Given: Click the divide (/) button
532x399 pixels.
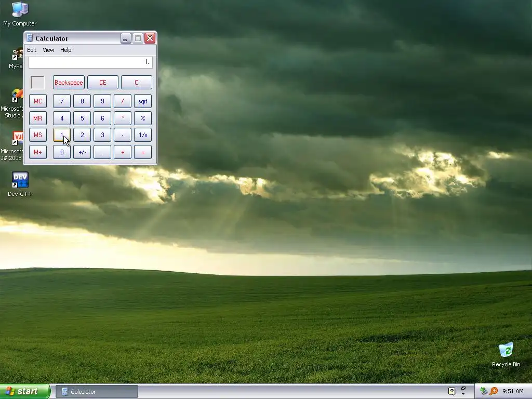Looking at the screenshot, I should pyautogui.click(x=123, y=101).
